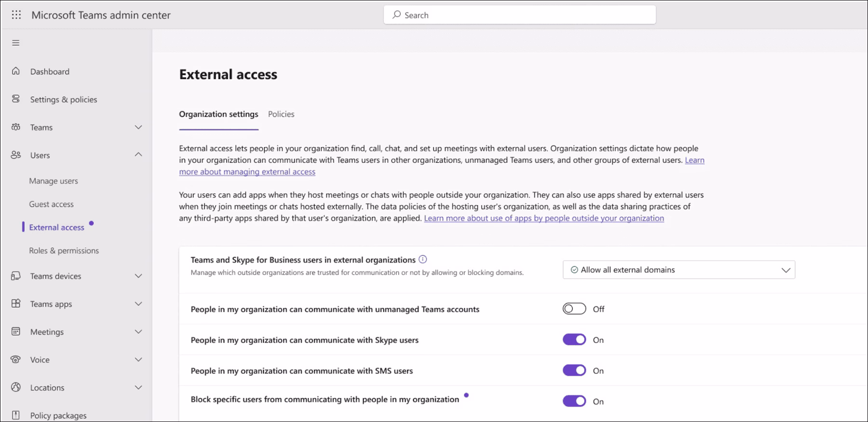Open the Allow all external domains dropdown
Image resolution: width=868 pixels, height=422 pixels.
click(679, 270)
